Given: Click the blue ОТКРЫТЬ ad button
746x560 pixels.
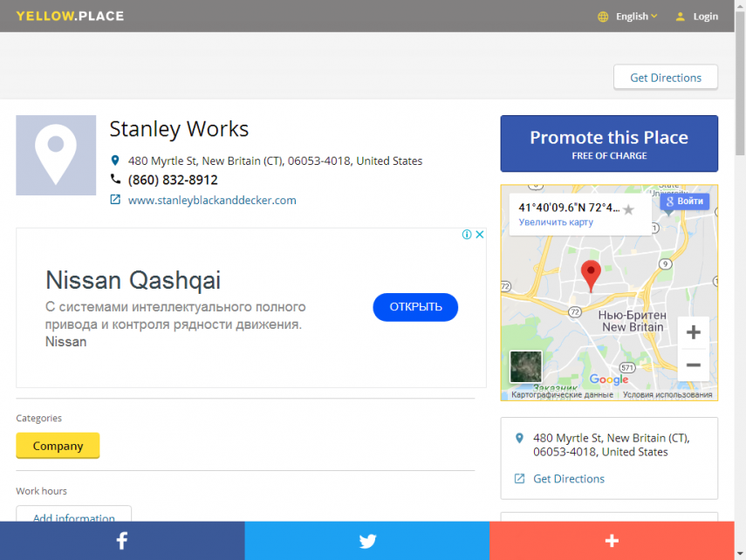Looking at the screenshot, I should [415, 307].
